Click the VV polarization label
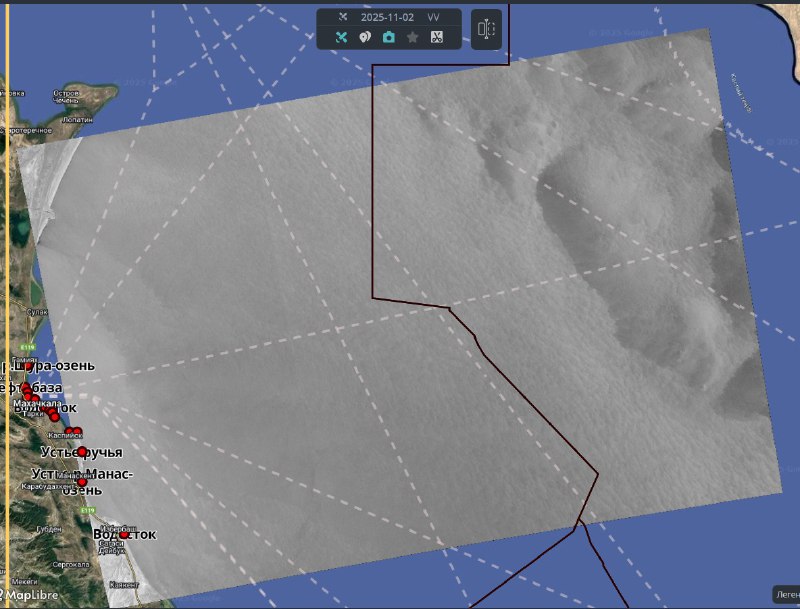The height and width of the screenshot is (609, 800). 433,18
